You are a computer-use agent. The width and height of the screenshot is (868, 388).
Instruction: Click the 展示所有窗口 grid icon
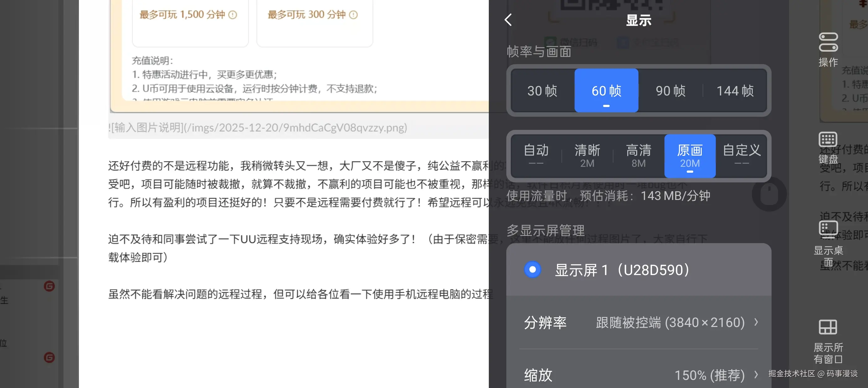828,327
